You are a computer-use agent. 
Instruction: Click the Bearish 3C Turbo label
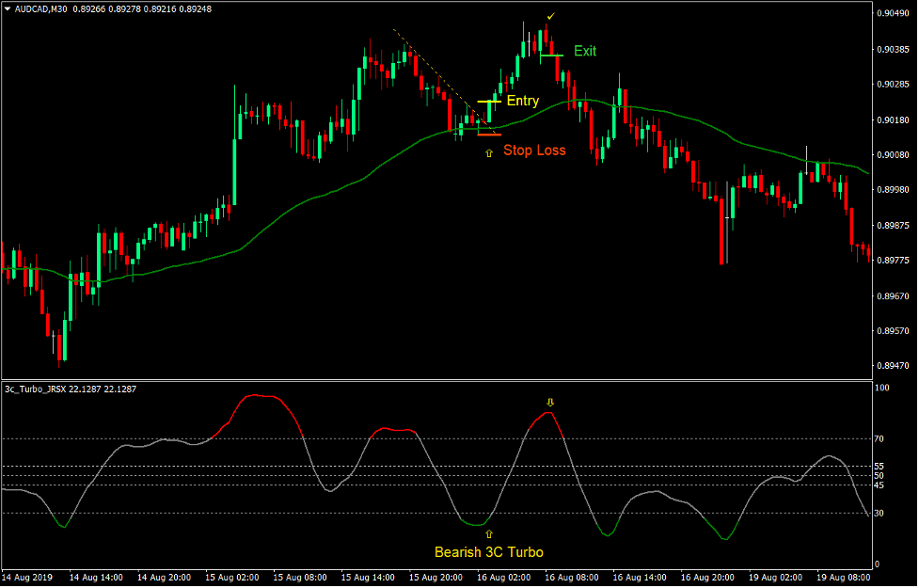point(489,552)
